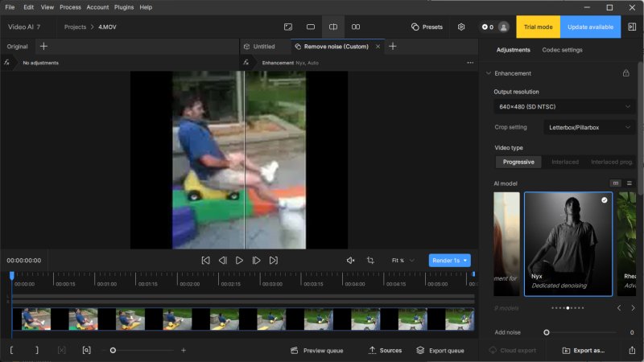Switch AI model list view
The image size is (644, 362).
pyautogui.click(x=630, y=183)
